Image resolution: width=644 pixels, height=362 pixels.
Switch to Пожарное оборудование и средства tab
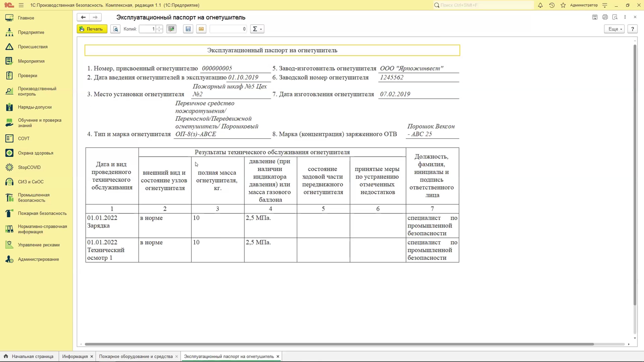coord(136,356)
